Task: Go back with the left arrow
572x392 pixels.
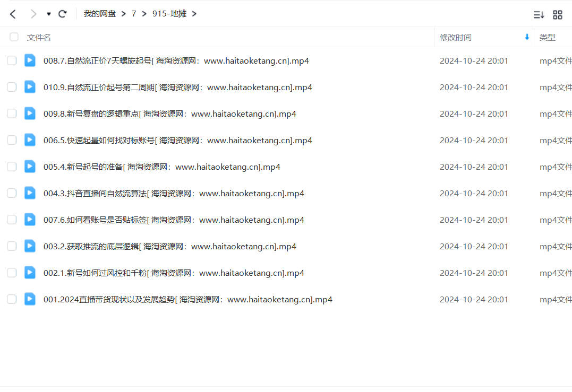Action: (x=13, y=14)
